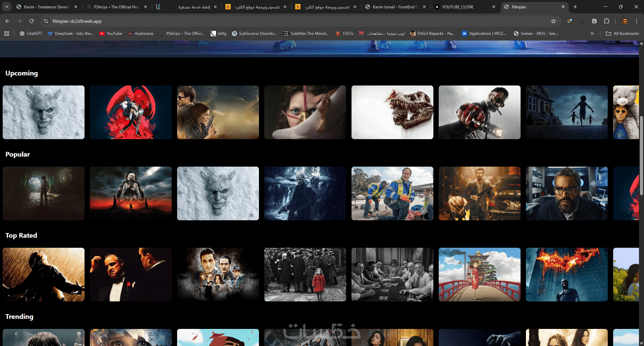The height and width of the screenshot is (346, 644).
Task: Open the Chrome apps grid icon
Action: pyautogui.click(x=7, y=34)
